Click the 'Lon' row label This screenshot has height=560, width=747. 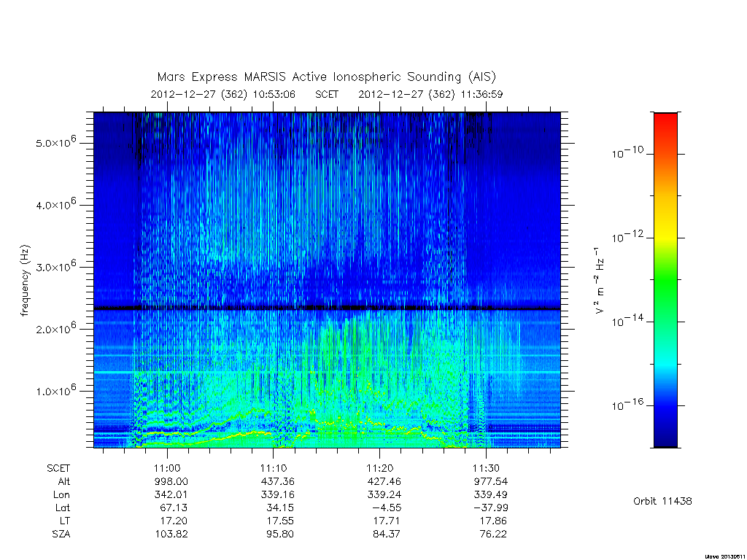tap(61, 494)
